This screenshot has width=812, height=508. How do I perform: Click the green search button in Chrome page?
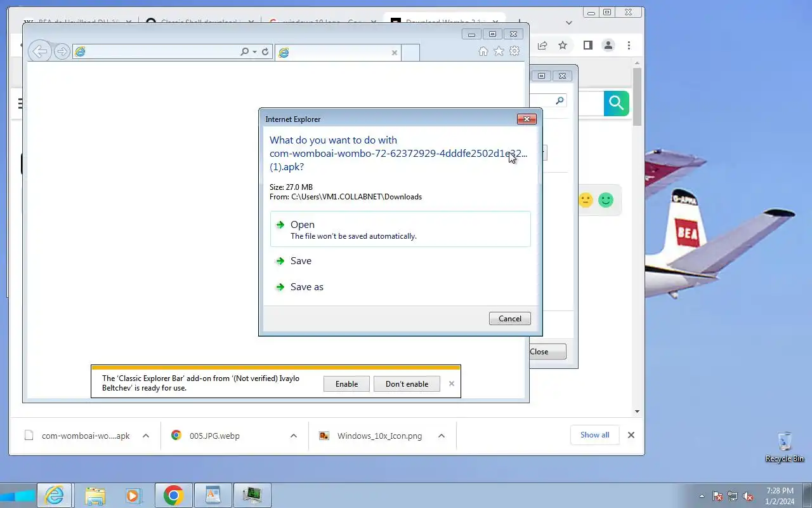pos(616,103)
